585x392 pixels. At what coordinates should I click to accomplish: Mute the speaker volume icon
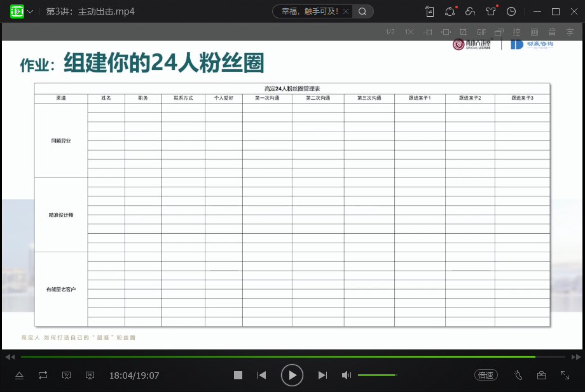click(346, 375)
